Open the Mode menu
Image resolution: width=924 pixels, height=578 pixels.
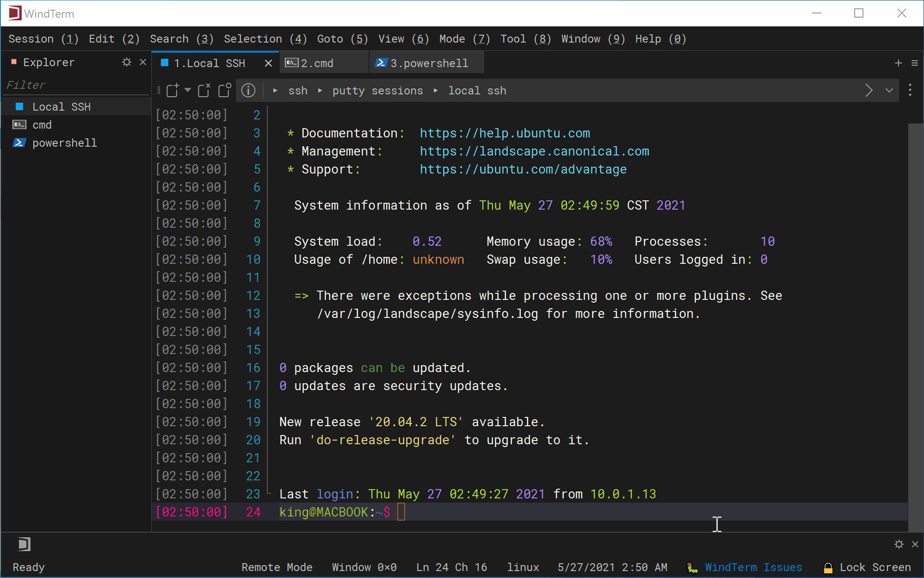pyautogui.click(x=465, y=39)
